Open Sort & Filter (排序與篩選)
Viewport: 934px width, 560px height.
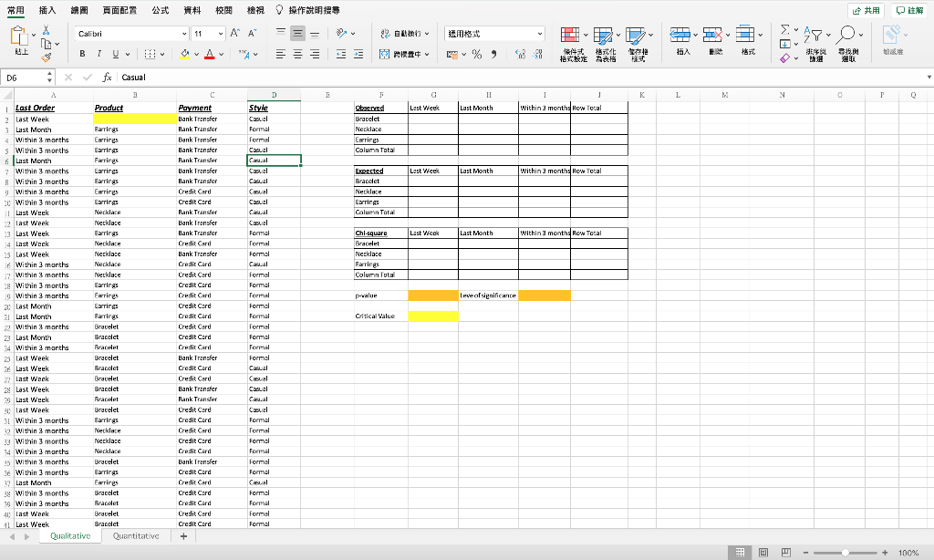point(816,44)
